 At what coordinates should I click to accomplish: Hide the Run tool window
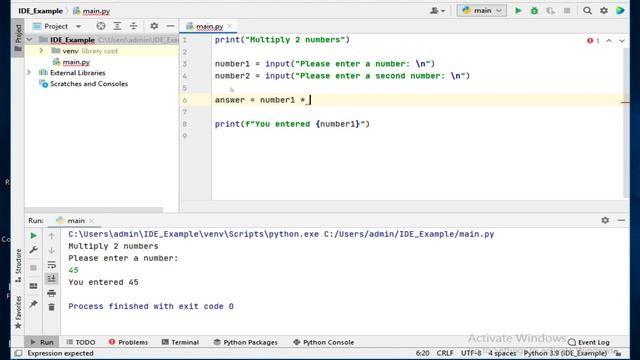tap(621, 220)
